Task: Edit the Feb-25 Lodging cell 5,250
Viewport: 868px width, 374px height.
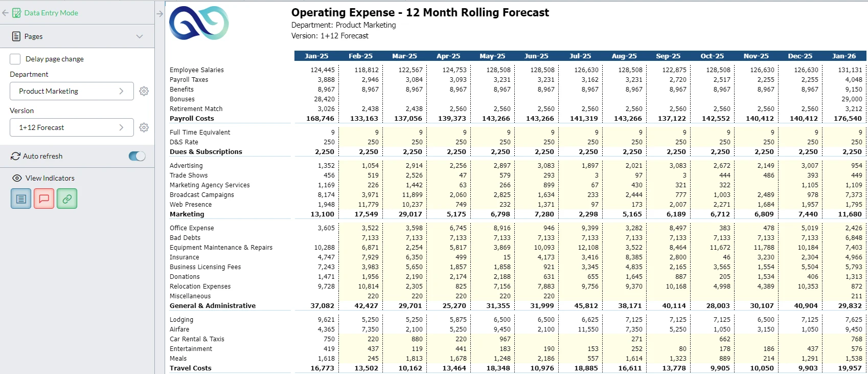Action: pyautogui.click(x=360, y=319)
